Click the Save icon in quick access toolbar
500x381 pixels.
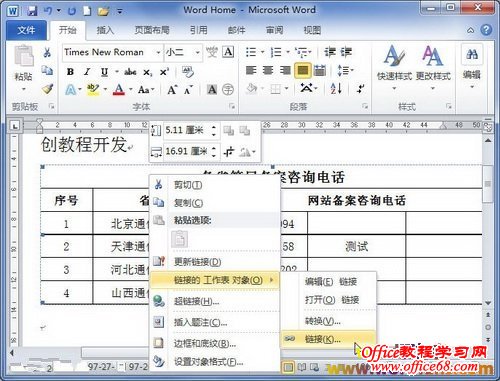point(32,11)
